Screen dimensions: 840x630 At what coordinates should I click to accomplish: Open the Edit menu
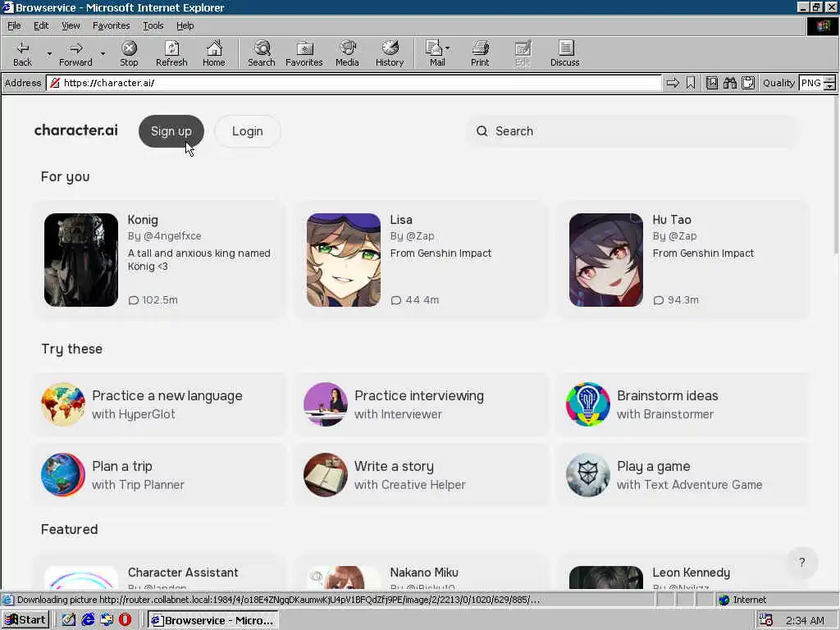point(41,25)
